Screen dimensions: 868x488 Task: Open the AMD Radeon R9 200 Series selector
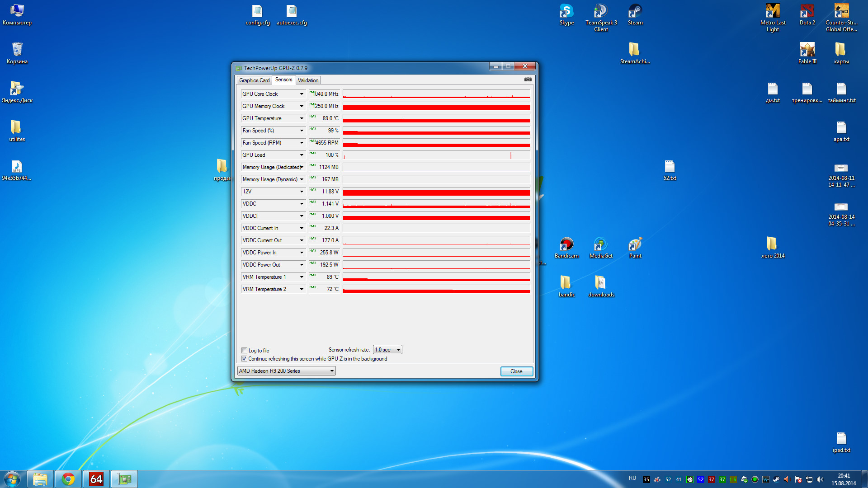(286, 371)
